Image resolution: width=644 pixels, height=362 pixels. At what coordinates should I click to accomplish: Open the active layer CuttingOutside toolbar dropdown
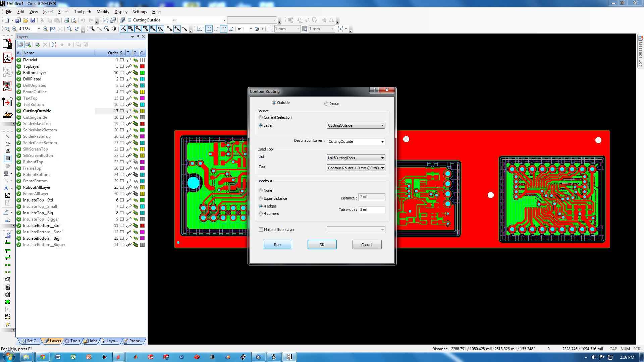click(x=174, y=20)
